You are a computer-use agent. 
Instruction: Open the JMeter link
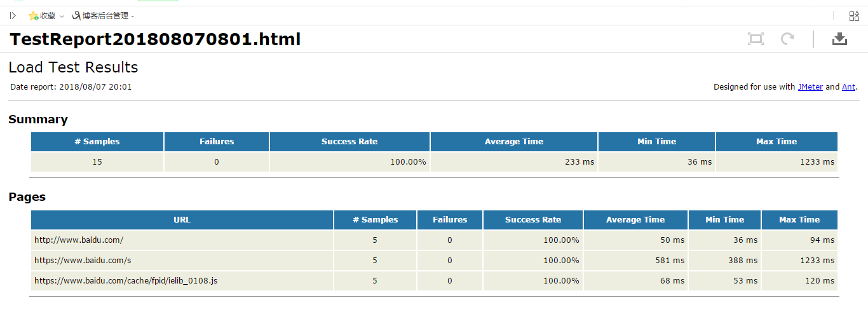[810, 87]
